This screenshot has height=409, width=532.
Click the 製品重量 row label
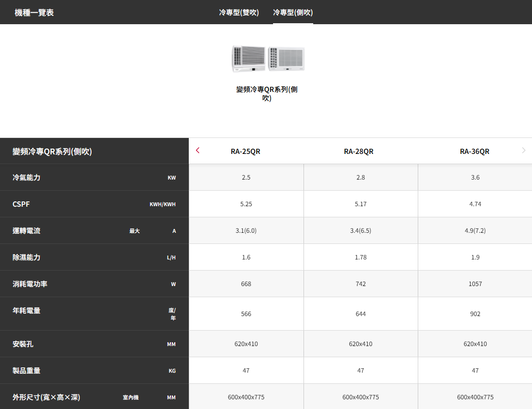[27, 371]
